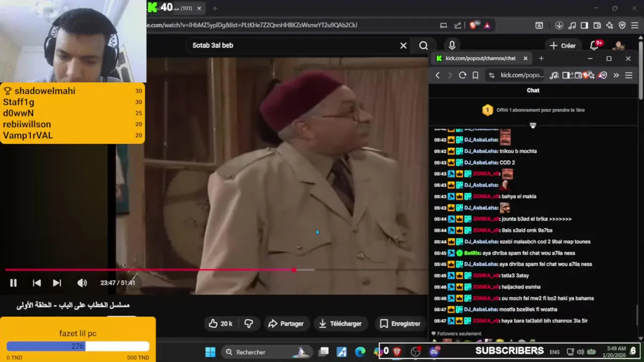
Task: Close the kick.com chat tab
Action: click(x=525, y=58)
